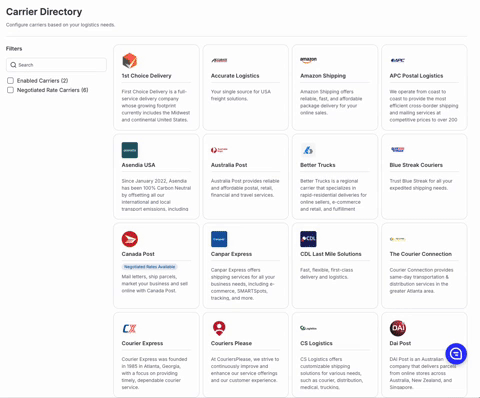Select CDL Last Mile Solutions title
480x398 pixels.
pos(331,254)
